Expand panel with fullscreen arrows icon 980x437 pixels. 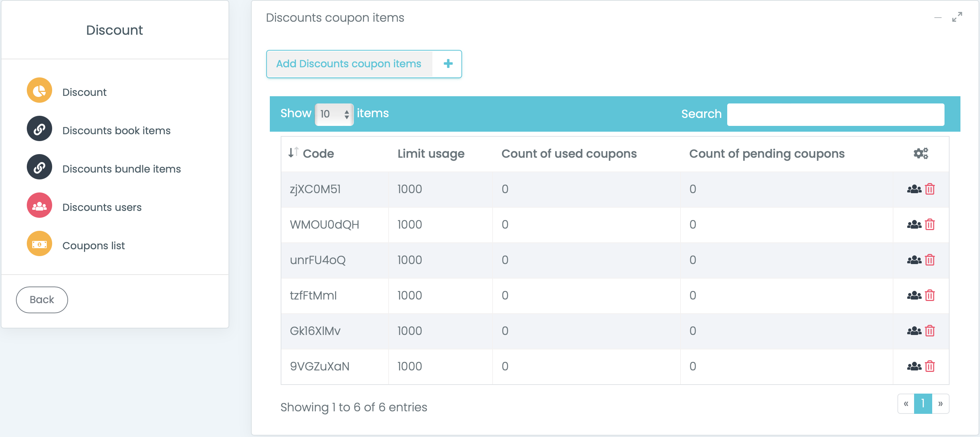(957, 17)
